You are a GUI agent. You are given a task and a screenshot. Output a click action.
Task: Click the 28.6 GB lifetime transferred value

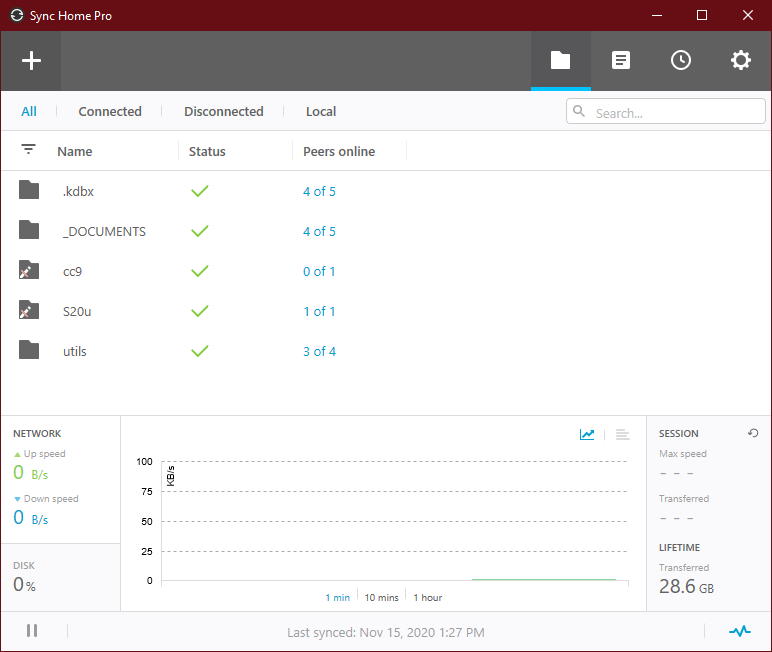686,587
